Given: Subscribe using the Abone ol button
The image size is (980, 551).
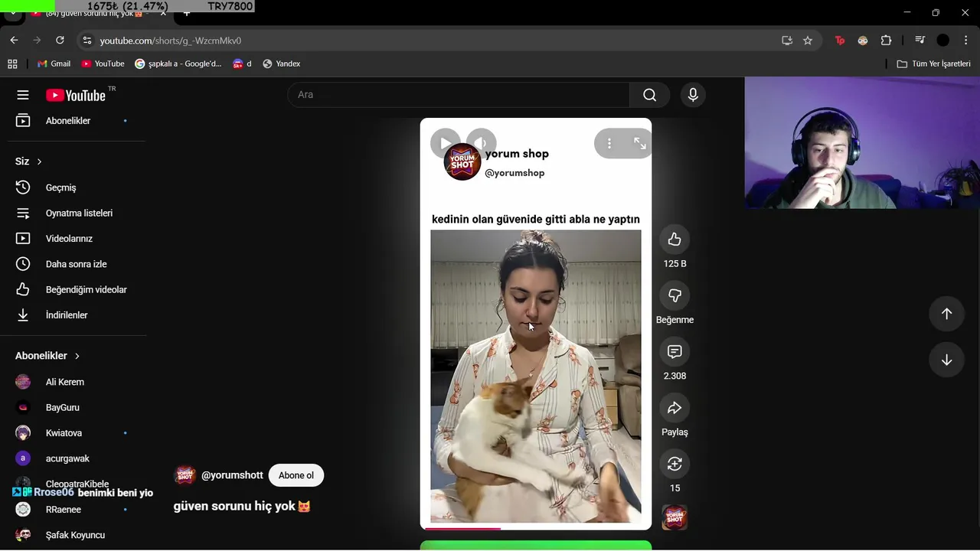Looking at the screenshot, I should (296, 475).
